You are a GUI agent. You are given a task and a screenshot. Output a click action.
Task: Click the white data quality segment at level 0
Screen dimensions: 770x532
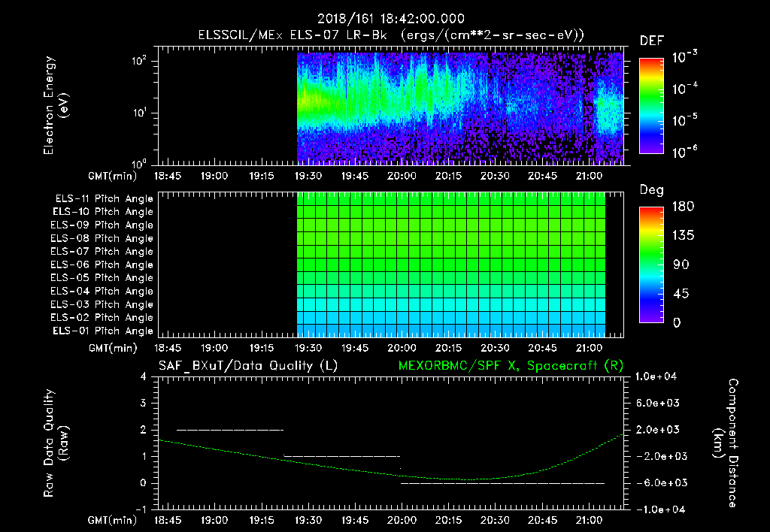(x=503, y=483)
